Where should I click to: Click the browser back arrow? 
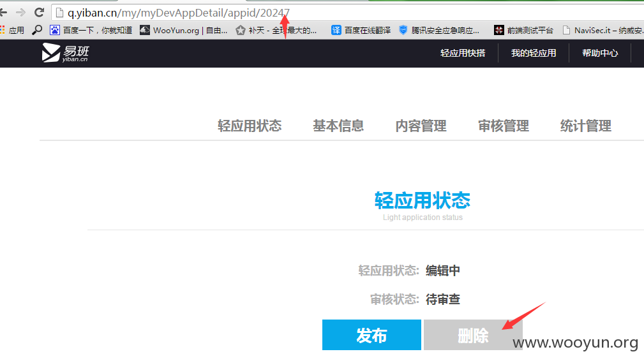pos(3,13)
